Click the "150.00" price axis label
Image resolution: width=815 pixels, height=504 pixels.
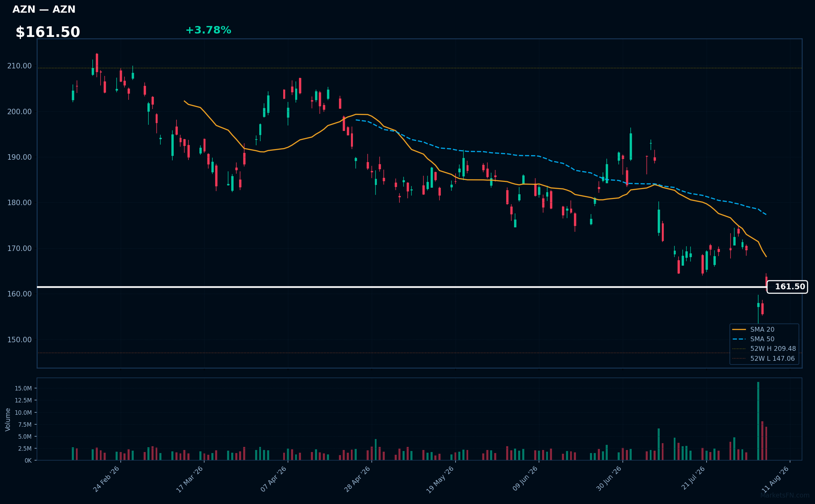[x=19, y=340]
